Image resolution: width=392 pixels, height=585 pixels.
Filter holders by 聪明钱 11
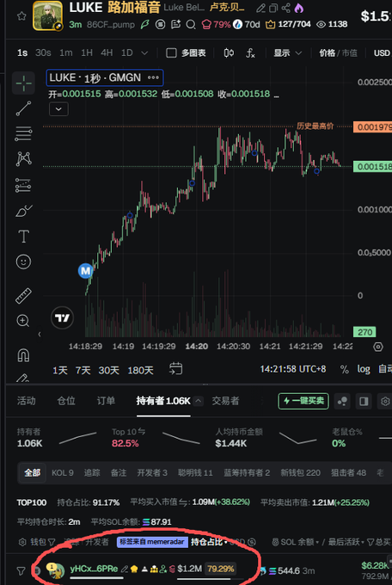pos(195,473)
